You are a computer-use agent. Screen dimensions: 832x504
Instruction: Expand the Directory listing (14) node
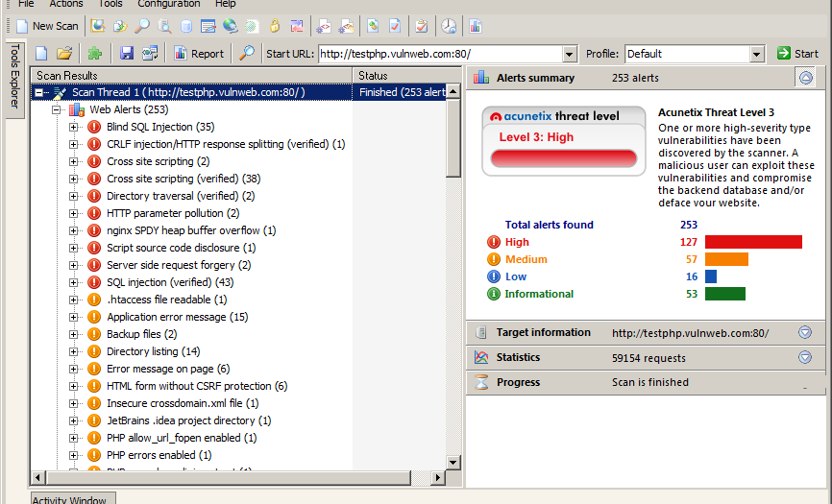(x=73, y=352)
